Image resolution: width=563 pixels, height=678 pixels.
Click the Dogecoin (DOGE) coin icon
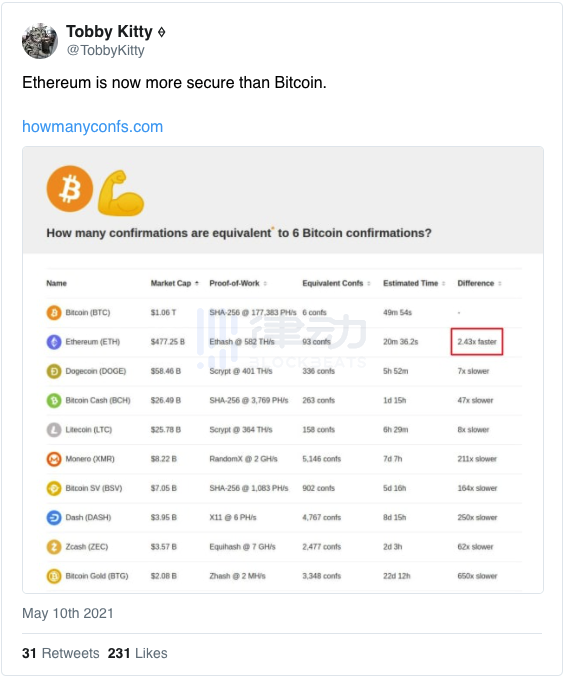tap(54, 371)
